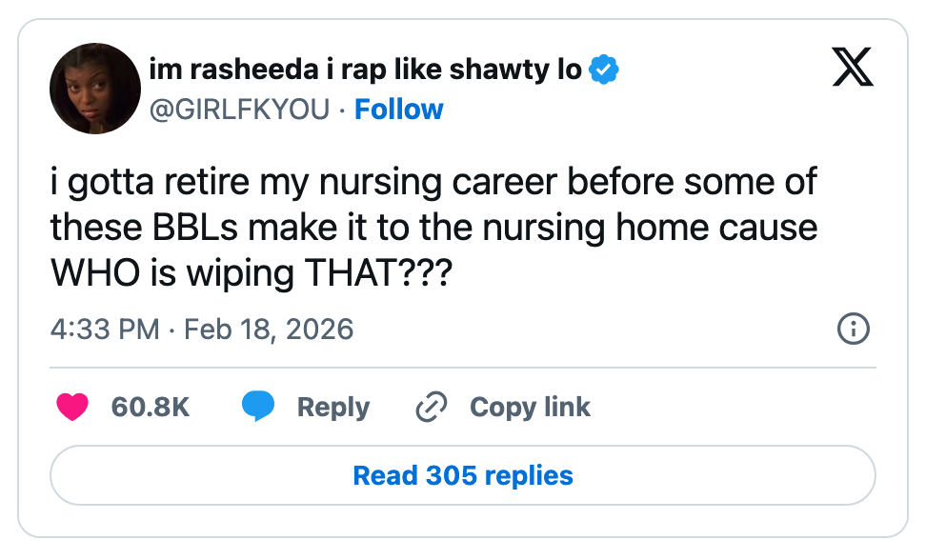Viewport: 926px width, 560px height.
Task: Open the author's profile picture
Action: point(95,89)
